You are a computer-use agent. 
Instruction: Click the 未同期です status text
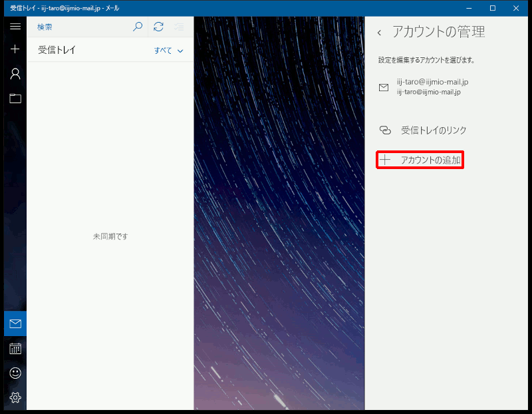tap(110, 236)
